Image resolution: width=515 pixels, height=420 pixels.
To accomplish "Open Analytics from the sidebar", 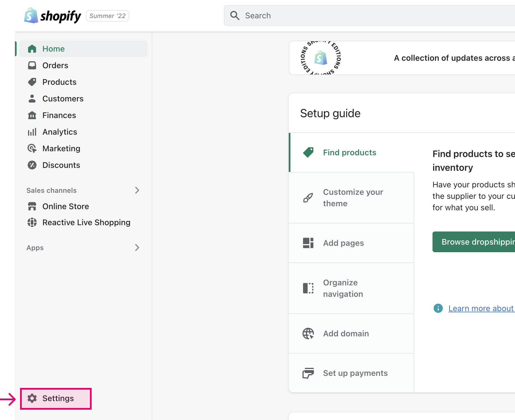I will coord(83,132).
